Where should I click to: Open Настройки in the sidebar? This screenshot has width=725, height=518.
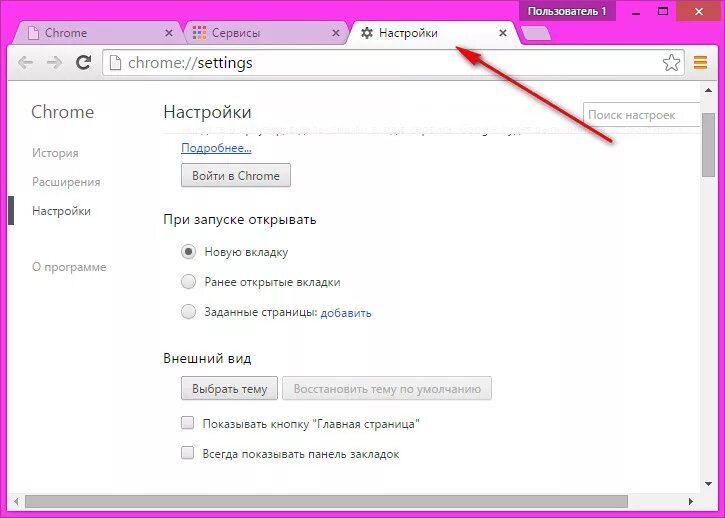pyautogui.click(x=61, y=211)
